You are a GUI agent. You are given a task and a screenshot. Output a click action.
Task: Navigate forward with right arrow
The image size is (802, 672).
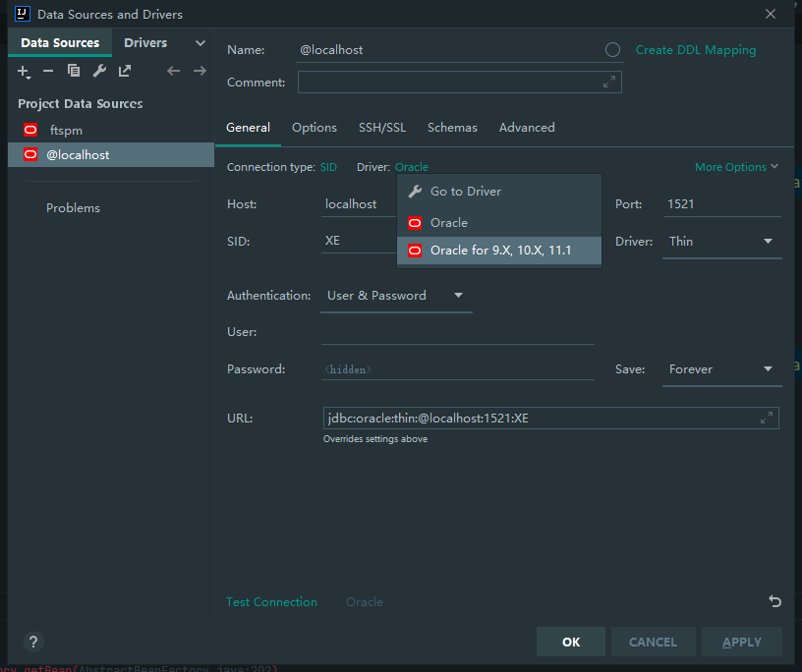coord(200,71)
